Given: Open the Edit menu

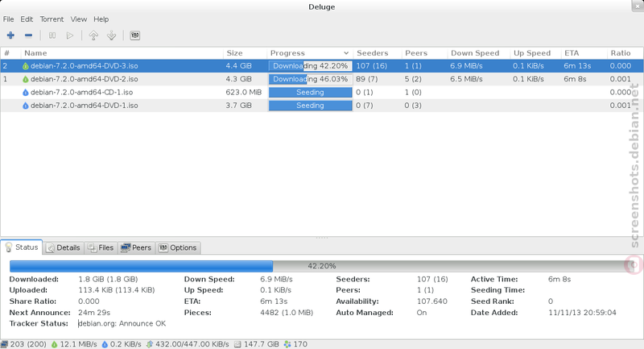Looking at the screenshot, I should coord(27,19).
